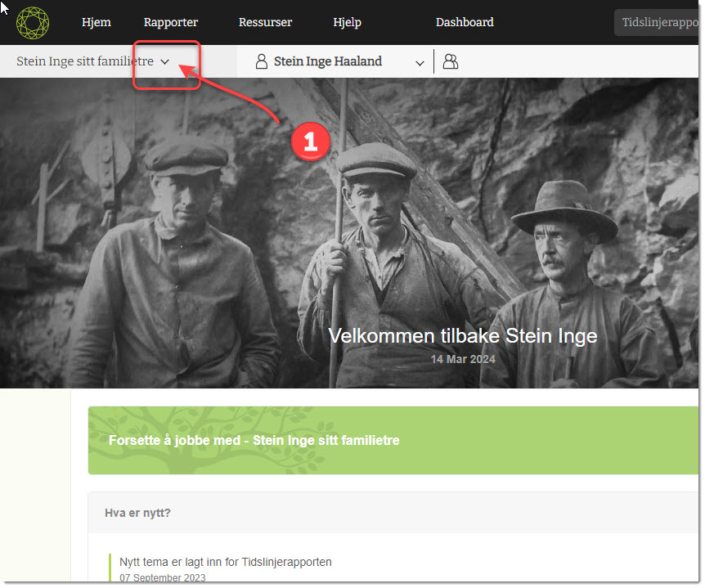Click the 'Hva er nytt?' panel header
This screenshot has height=588, width=705.
[x=137, y=514]
